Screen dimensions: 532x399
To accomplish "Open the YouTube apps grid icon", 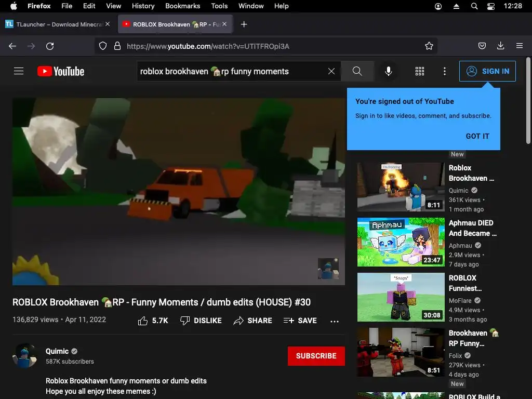I will 420,71.
